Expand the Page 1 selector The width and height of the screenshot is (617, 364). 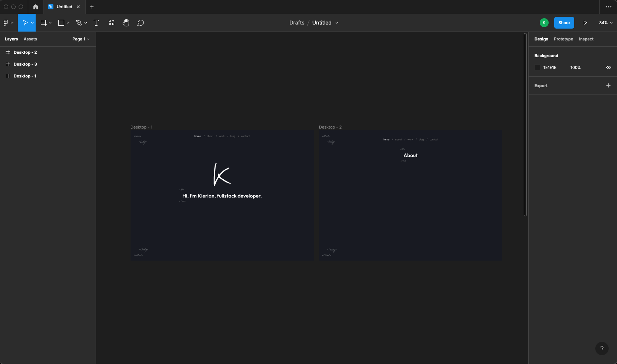coord(81,39)
